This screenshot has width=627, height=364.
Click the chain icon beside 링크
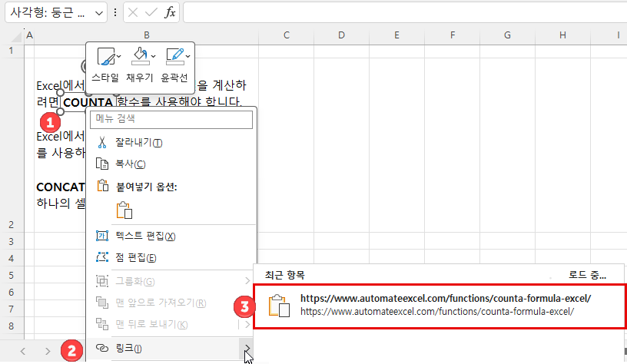[x=102, y=348]
